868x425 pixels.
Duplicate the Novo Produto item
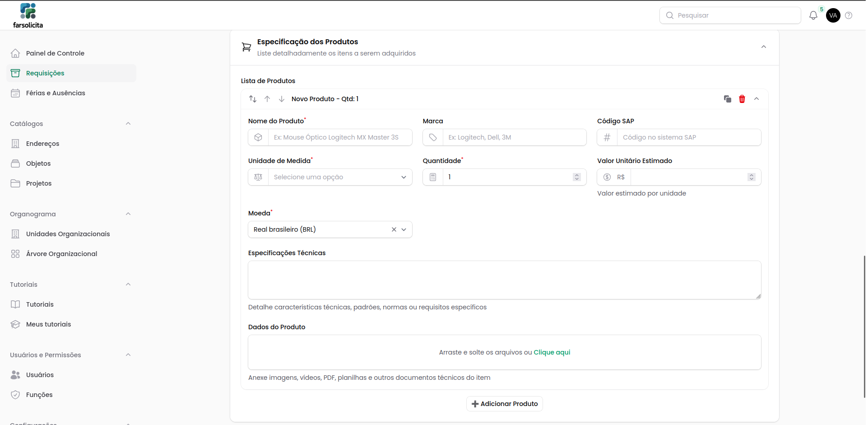click(x=727, y=99)
